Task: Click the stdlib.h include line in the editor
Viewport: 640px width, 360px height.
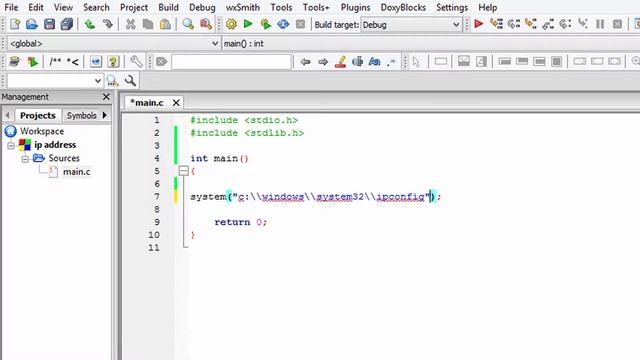Action: (247, 133)
